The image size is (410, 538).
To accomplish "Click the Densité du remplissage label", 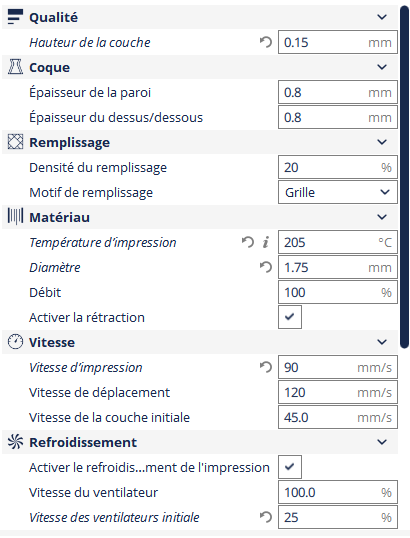I will (x=98, y=167).
